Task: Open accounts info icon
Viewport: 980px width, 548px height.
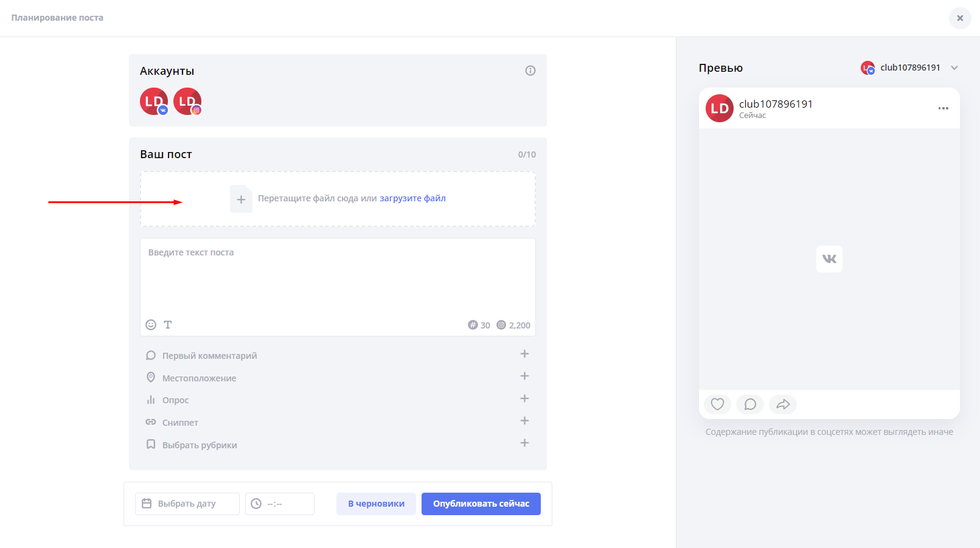Action: (x=530, y=71)
